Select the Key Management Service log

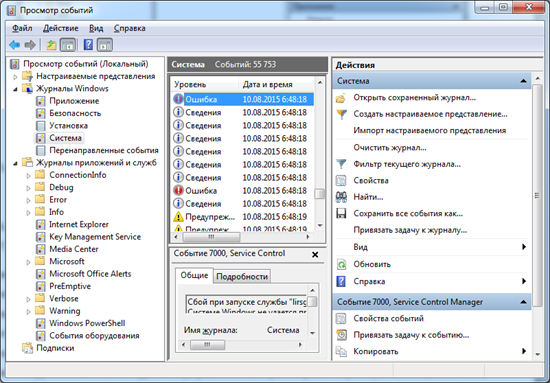95,237
